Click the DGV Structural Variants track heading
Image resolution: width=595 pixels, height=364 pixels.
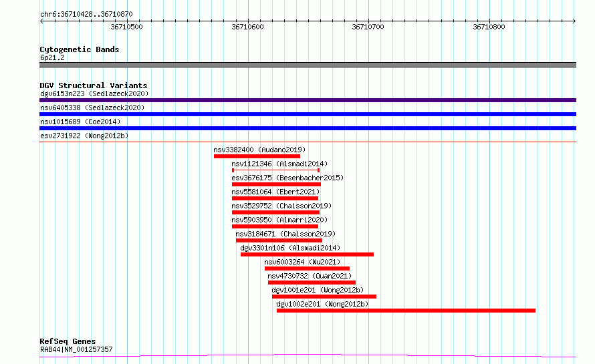click(94, 85)
